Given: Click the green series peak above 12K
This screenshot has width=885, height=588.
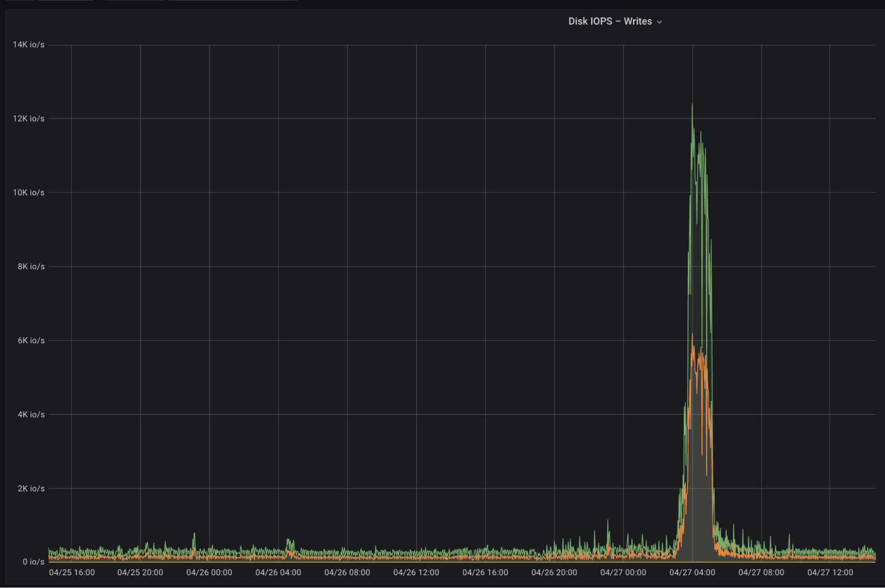Looking at the screenshot, I should click(x=692, y=106).
